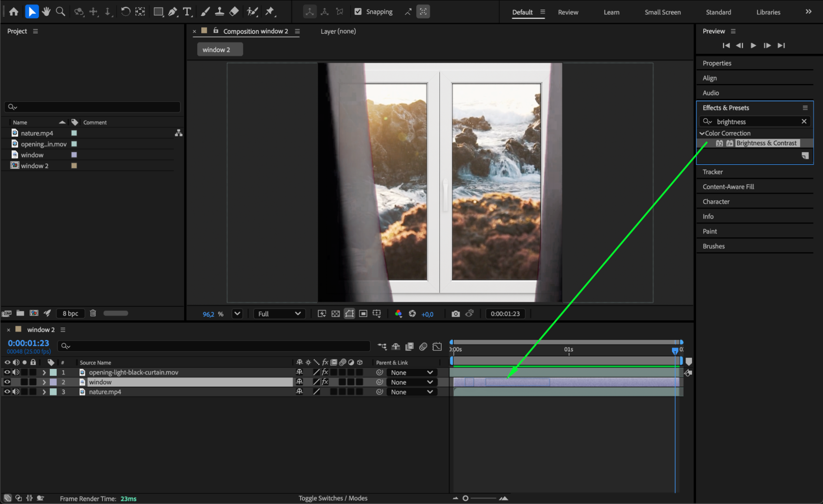Select the Rotation tool
Image resolution: width=823 pixels, height=504 pixels.
[x=126, y=12]
